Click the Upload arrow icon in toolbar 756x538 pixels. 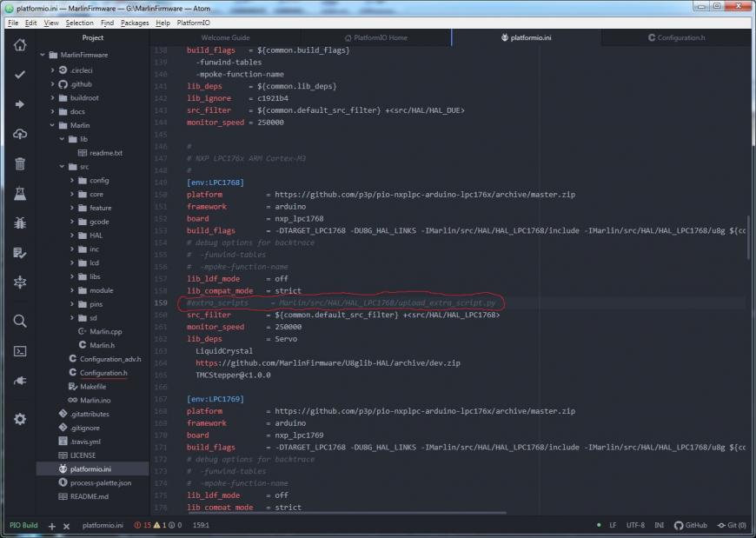[20, 104]
